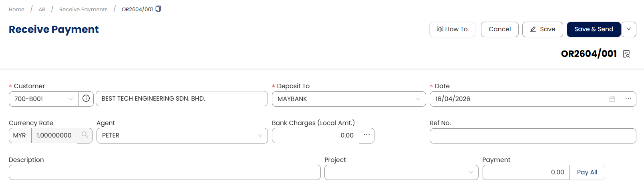This screenshot has width=644, height=192.
Task: Click the currency rate search icon
Action: 85,135
